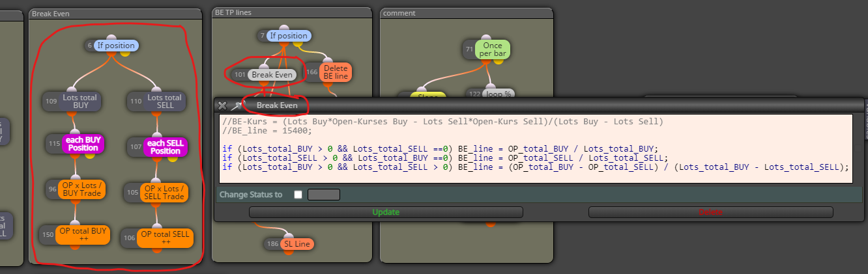This screenshot has height=274, width=868.
Task: Click the orange bottom connector of OP total SELL ++
Action: pos(156,250)
